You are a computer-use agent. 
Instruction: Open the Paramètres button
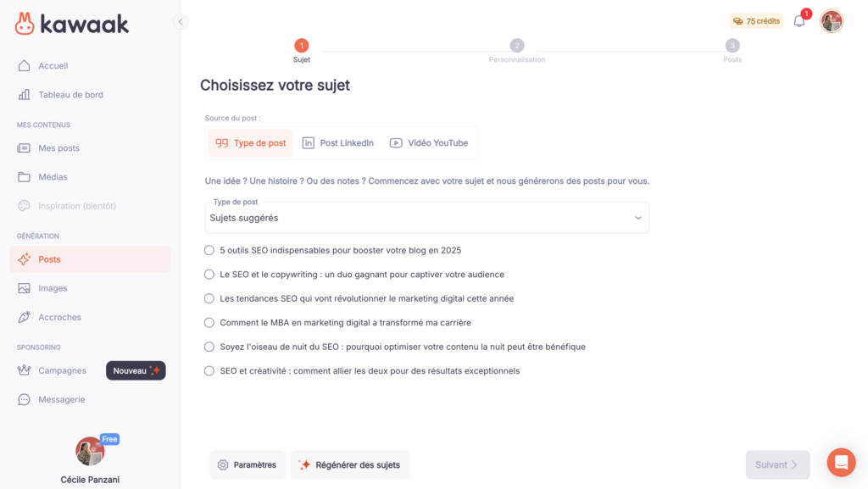tap(248, 464)
